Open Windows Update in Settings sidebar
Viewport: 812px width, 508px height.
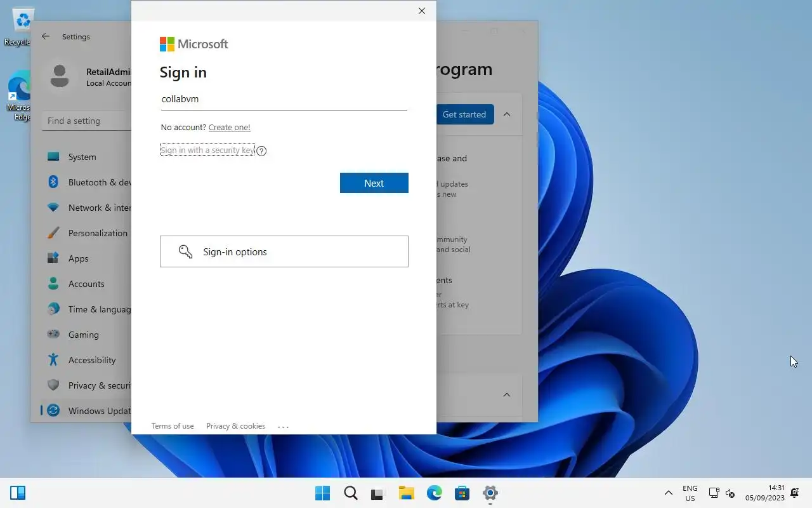(x=87, y=411)
